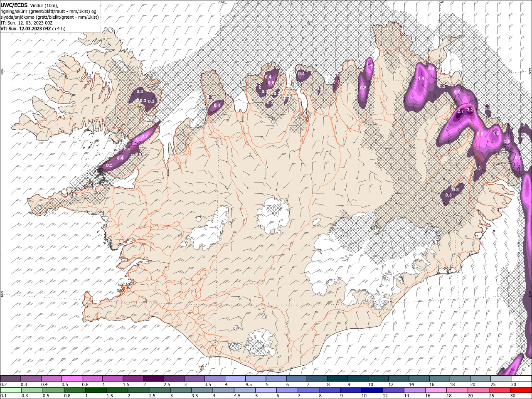Click the dark teal snow swatch between 8 and 9
The height and width of the screenshot is (399, 532).
(x=337, y=379)
